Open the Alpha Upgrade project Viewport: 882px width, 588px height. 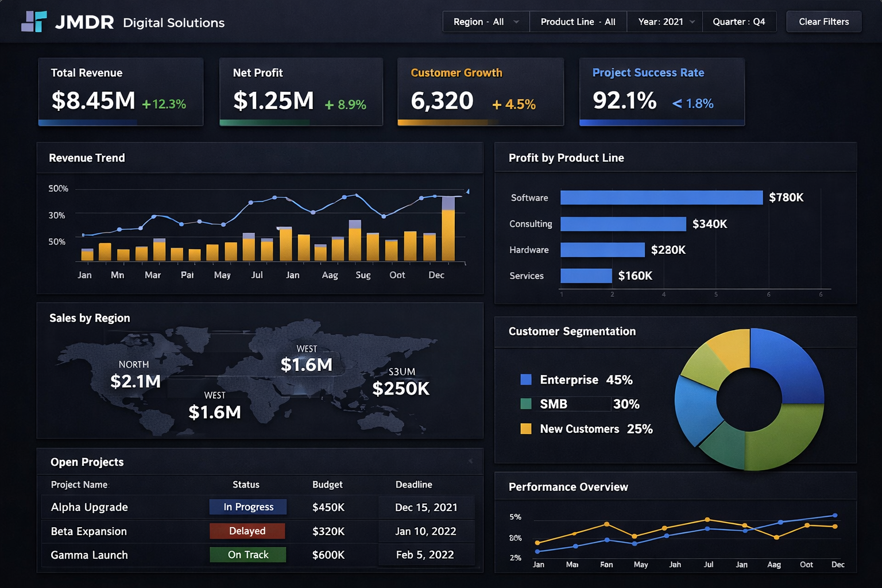(89, 507)
